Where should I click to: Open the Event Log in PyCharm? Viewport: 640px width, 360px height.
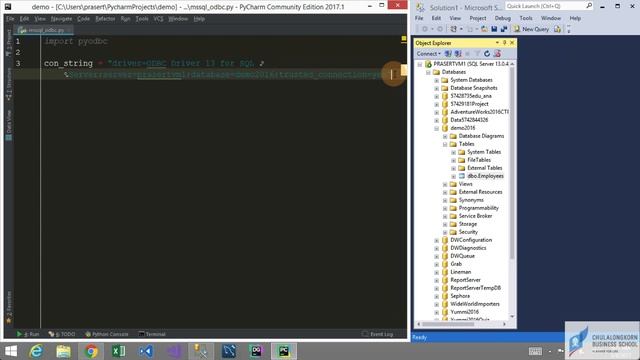click(378, 334)
